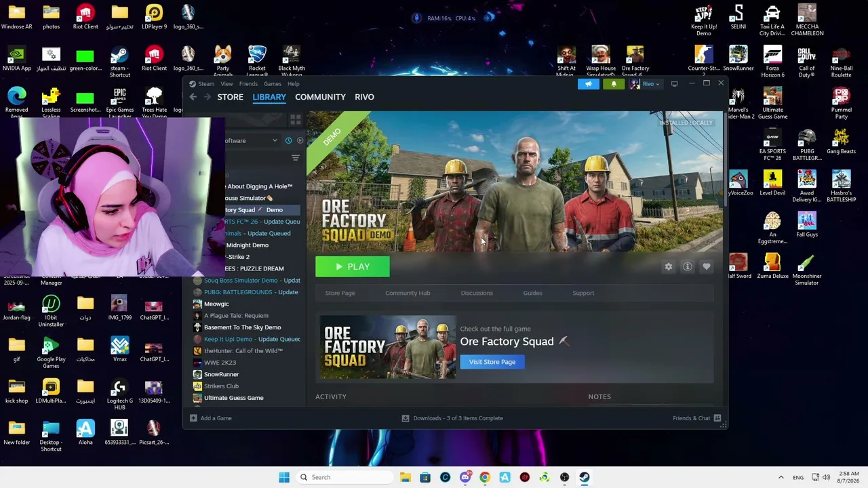Select Souq Boss Simulator Demo entry
Viewport: 868px width, 488px height.
(245, 280)
